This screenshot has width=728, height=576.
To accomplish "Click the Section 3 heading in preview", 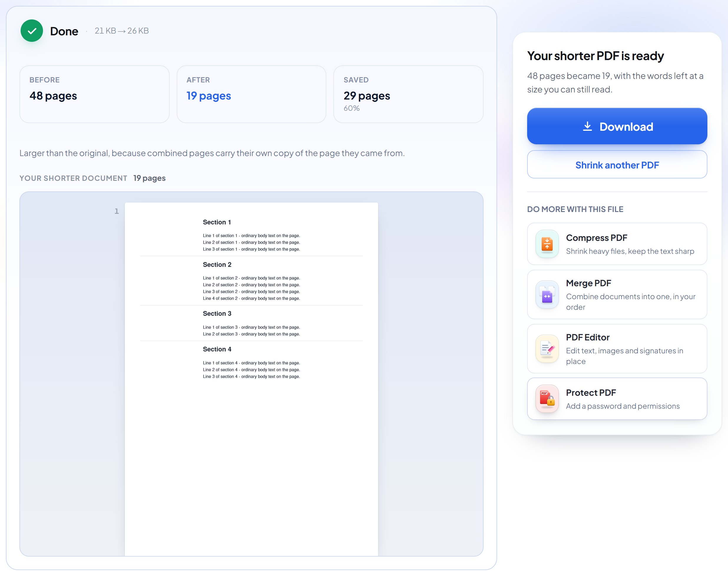I will point(217,314).
